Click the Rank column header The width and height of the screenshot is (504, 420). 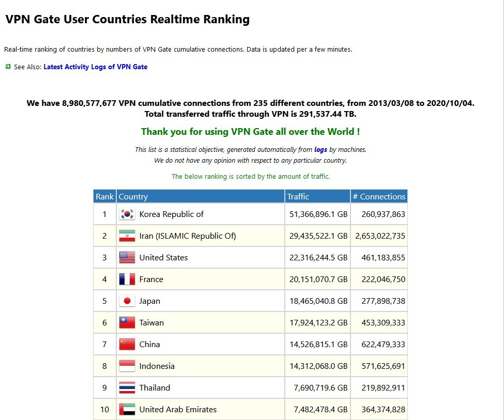pos(104,197)
